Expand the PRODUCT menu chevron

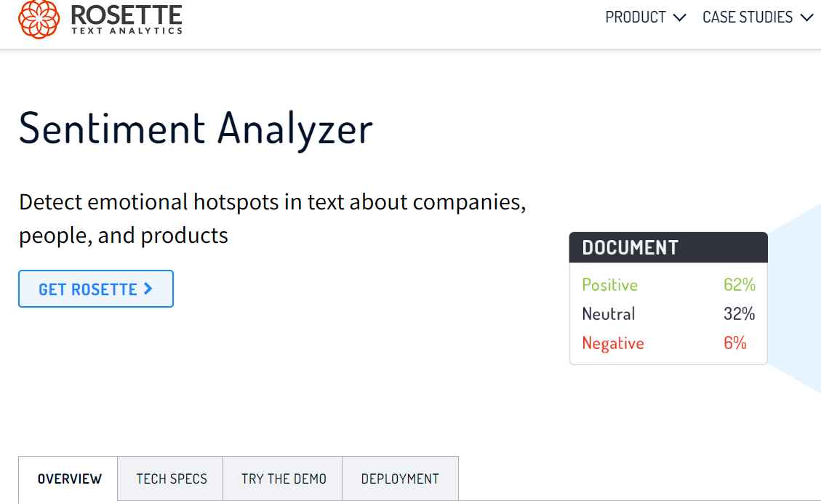[x=679, y=17]
